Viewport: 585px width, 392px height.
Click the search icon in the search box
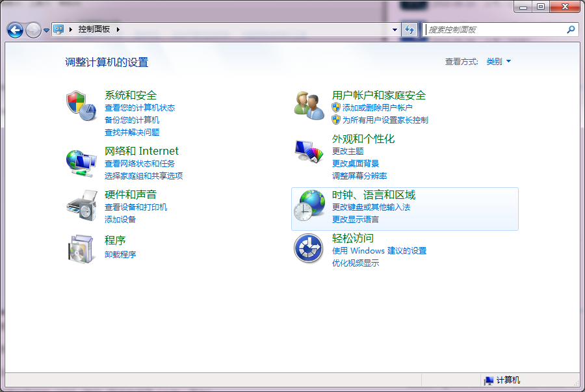tap(570, 29)
